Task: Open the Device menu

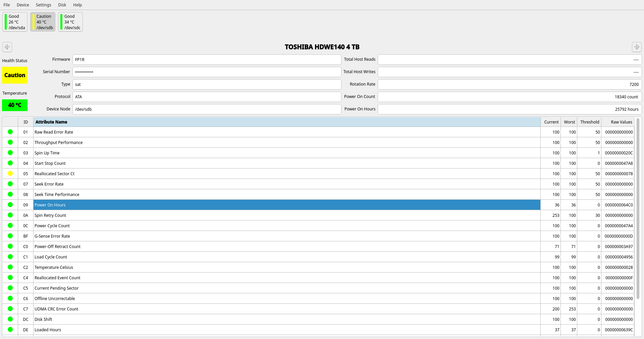Action: tap(23, 5)
